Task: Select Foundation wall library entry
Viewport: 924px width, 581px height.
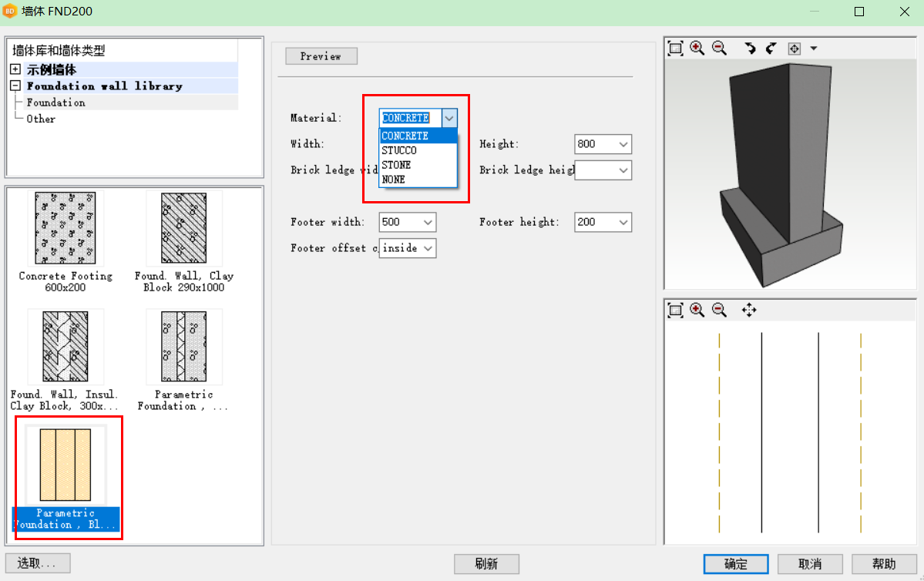Action: click(x=104, y=86)
